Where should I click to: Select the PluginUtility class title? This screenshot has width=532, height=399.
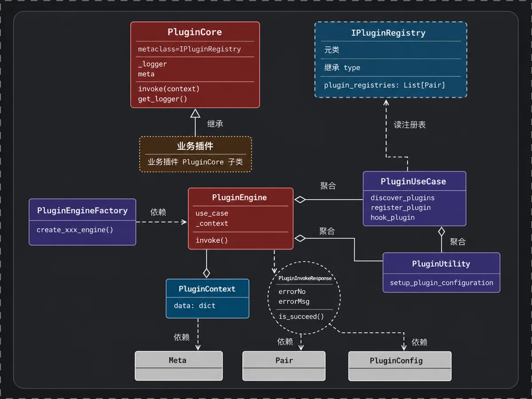click(x=441, y=264)
